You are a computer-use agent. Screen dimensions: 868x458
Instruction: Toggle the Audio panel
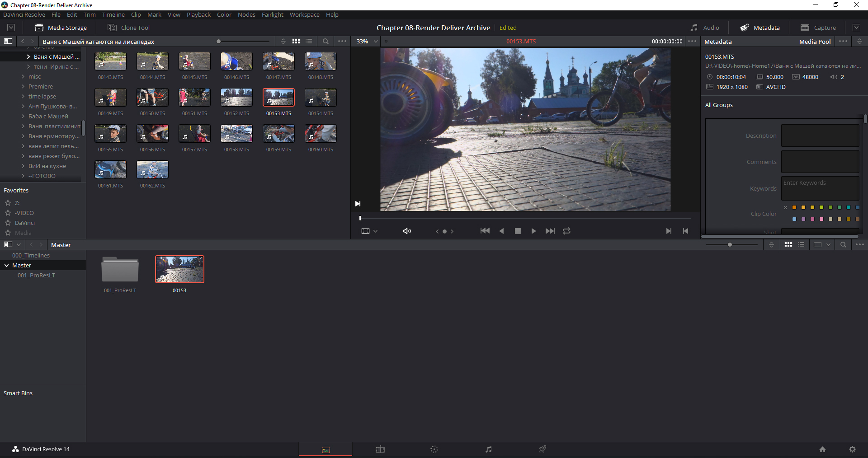(x=704, y=28)
